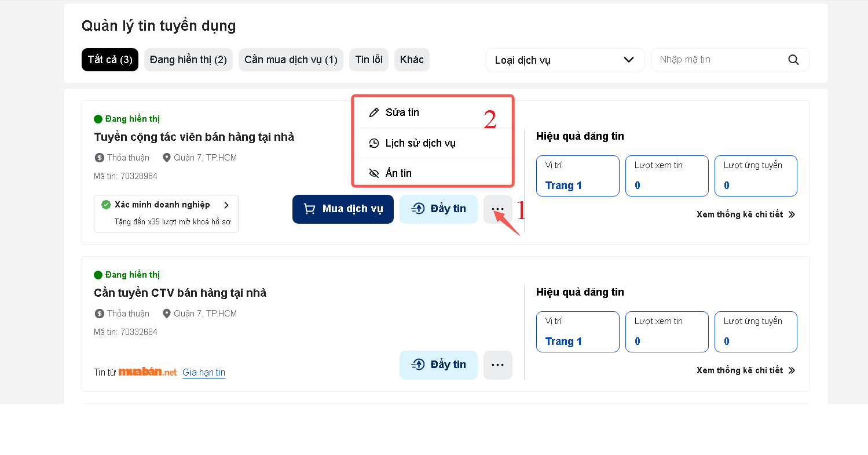868x455 pixels.
Task: View Xem thống kê chi tiết for first post
Action: [745, 214]
